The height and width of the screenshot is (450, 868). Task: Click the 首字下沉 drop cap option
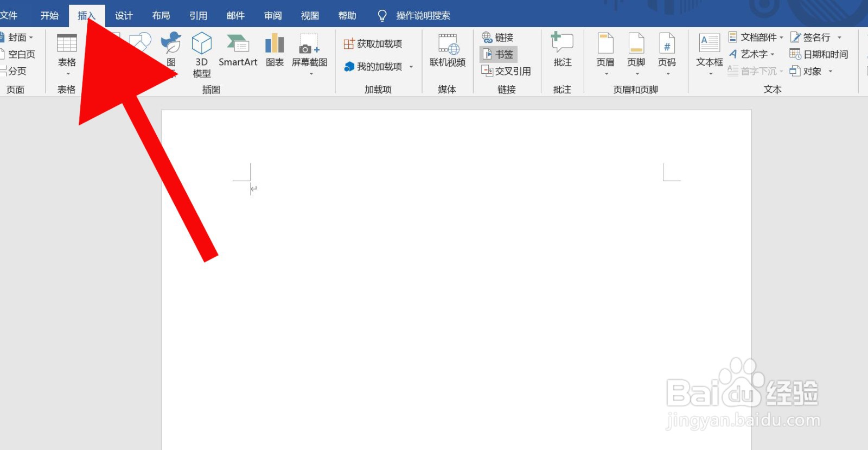[x=755, y=71]
